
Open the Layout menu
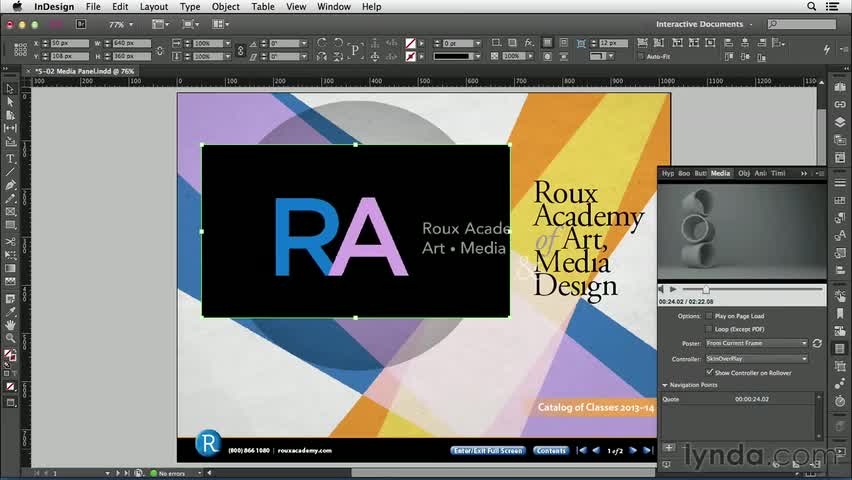click(x=153, y=7)
